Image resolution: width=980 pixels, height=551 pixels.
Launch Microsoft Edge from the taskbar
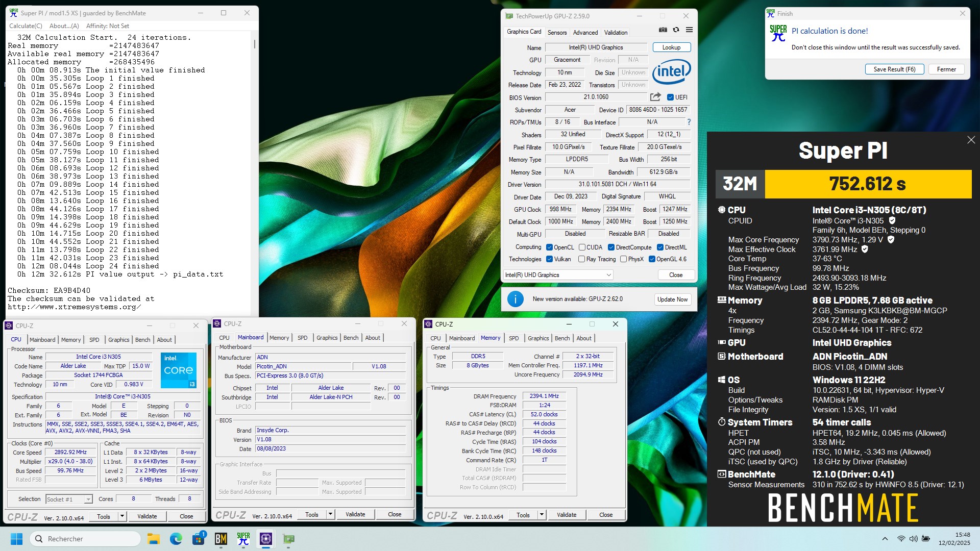[176, 539]
